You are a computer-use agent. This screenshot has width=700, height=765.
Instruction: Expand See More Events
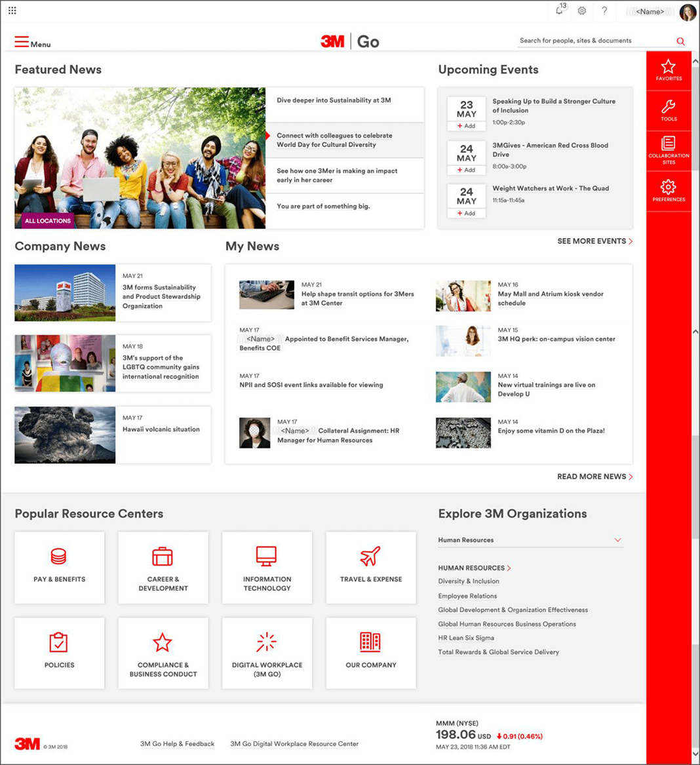tap(594, 241)
